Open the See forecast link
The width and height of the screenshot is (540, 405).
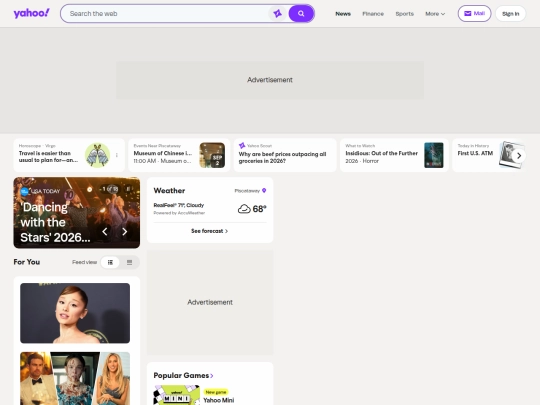[210, 231]
